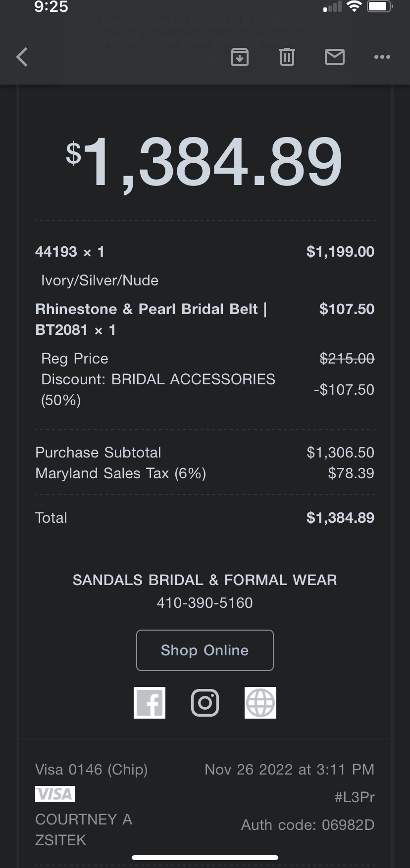410x868 pixels.
Task: Tap the back arrow to leave email
Action: point(22,57)
